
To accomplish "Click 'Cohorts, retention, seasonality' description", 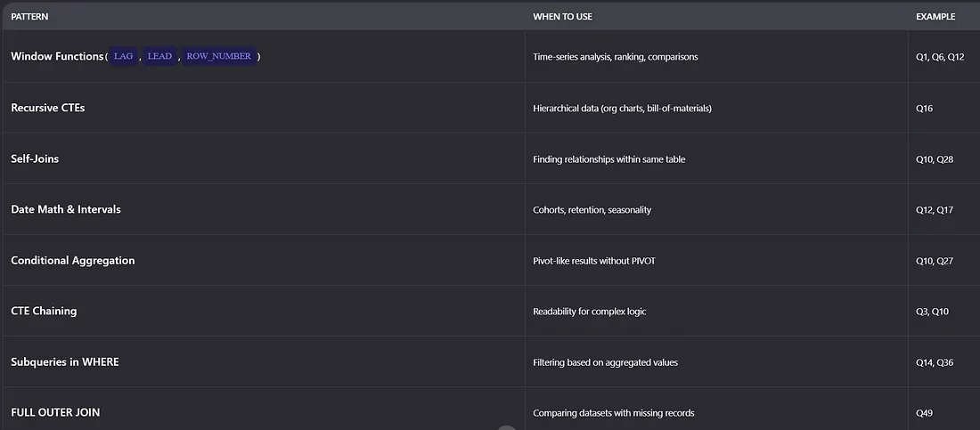I will (x=592, y=210).
